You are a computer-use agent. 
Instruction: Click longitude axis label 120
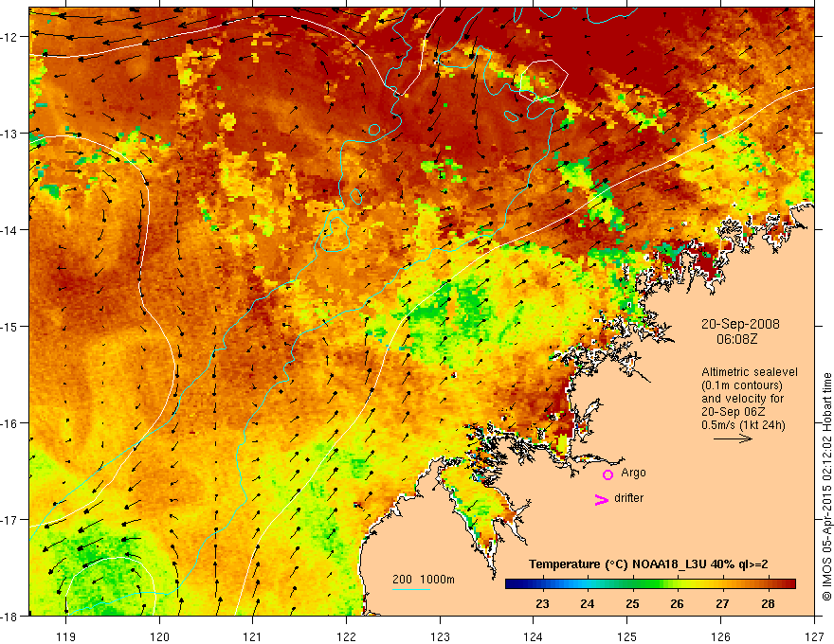159,636
